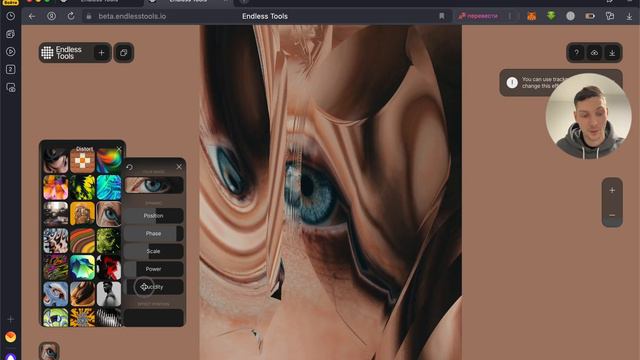Viewport: 640px width, 360px height.
Task: Select the blue eye swirl preset
Action: 56,294
